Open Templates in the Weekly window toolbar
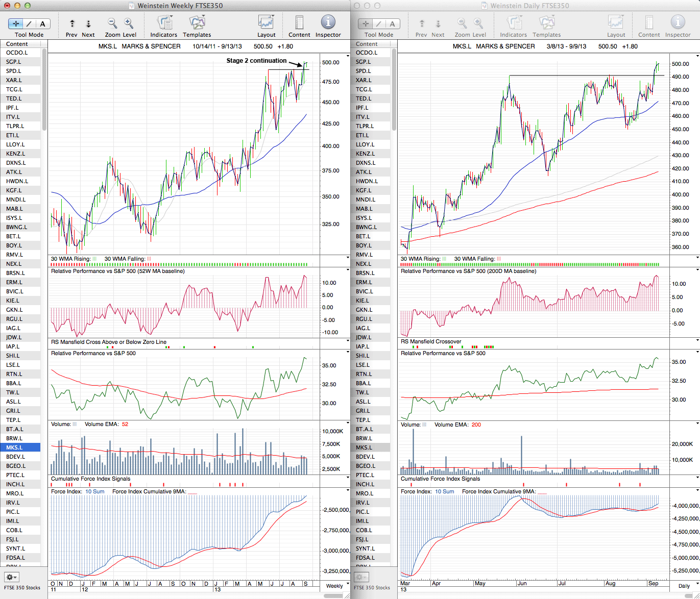The width and height of the screenshot is (700, 599). [197, 23]
